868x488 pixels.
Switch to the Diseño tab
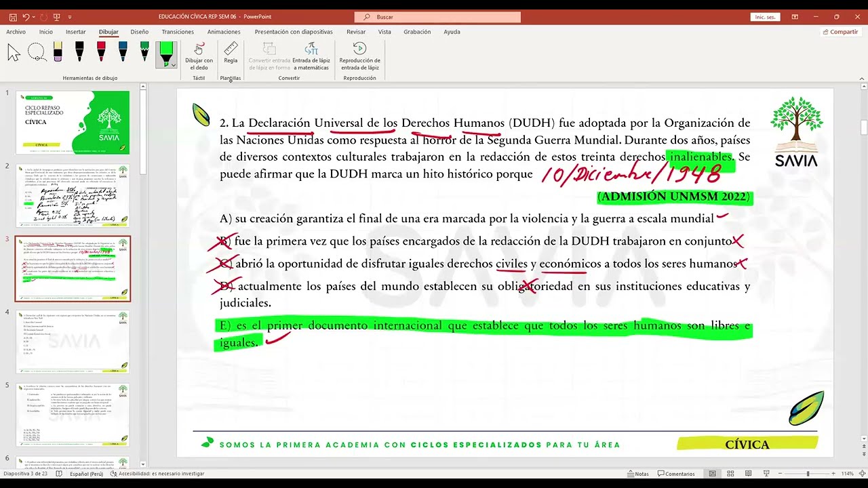(140, 32)
